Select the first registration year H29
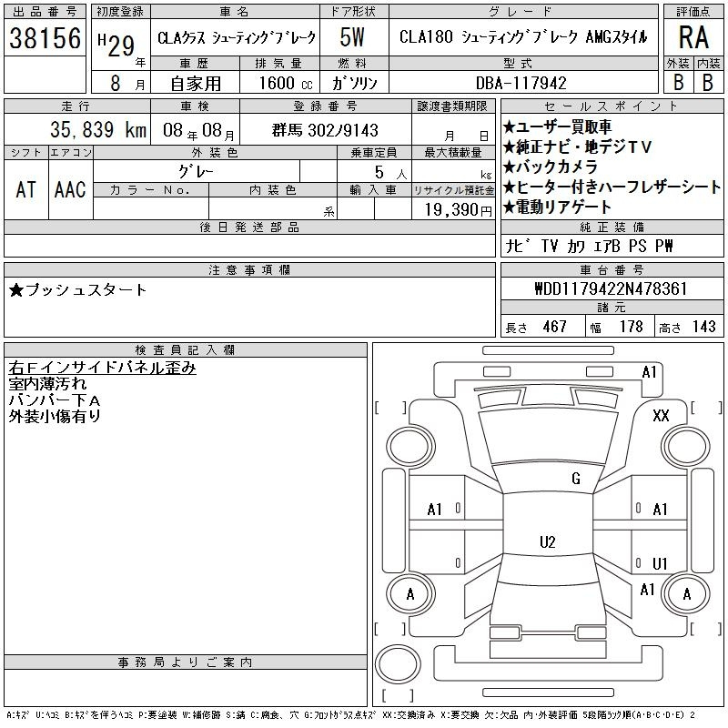The height and width of the screenshot is (728, 728). click(x=116, y=45)
